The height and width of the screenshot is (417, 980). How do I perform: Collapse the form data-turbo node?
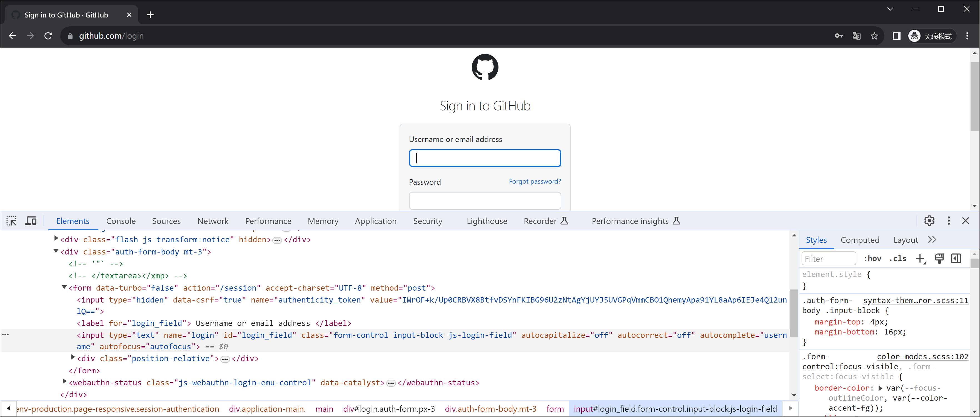pyautogui.click(x=64, y=287)
